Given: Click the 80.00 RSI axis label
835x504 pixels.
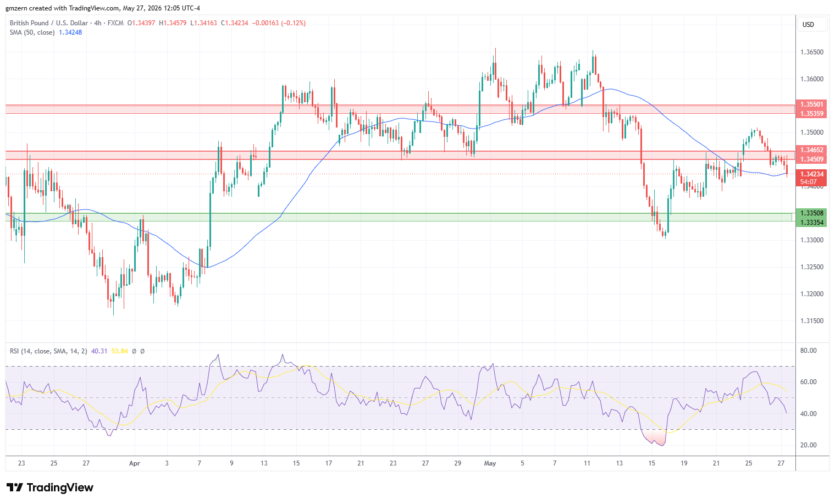Looking at the screenshot, I should click(x=809, y=351).
